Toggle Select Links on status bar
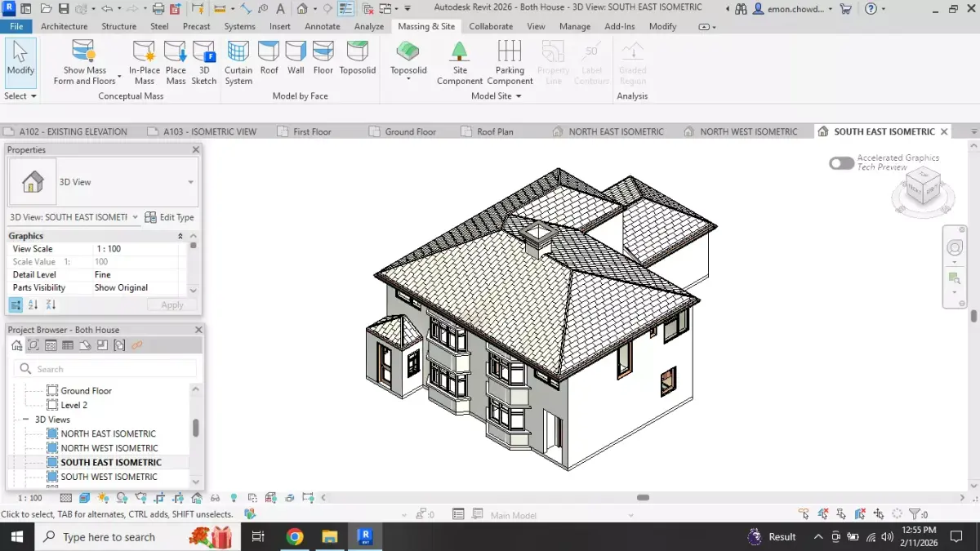Screen dimensions: 980x551 [x=805, y=514]
